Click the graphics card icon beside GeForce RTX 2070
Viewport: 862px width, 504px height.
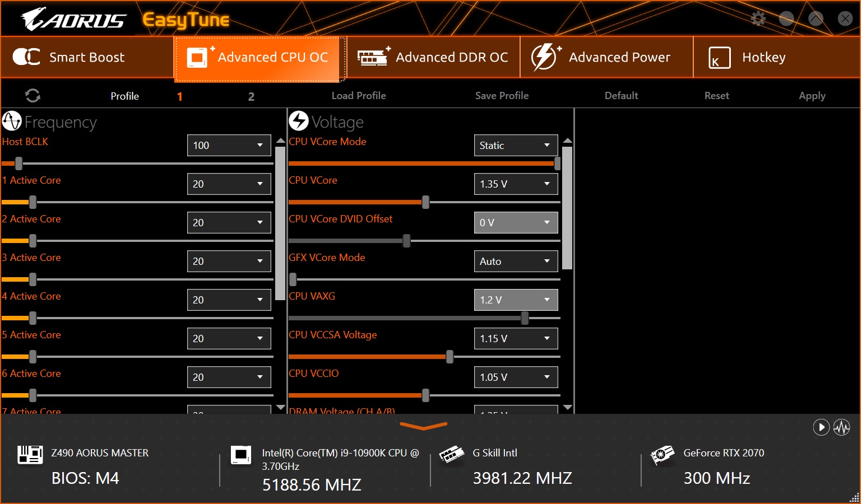click(662, 455)
